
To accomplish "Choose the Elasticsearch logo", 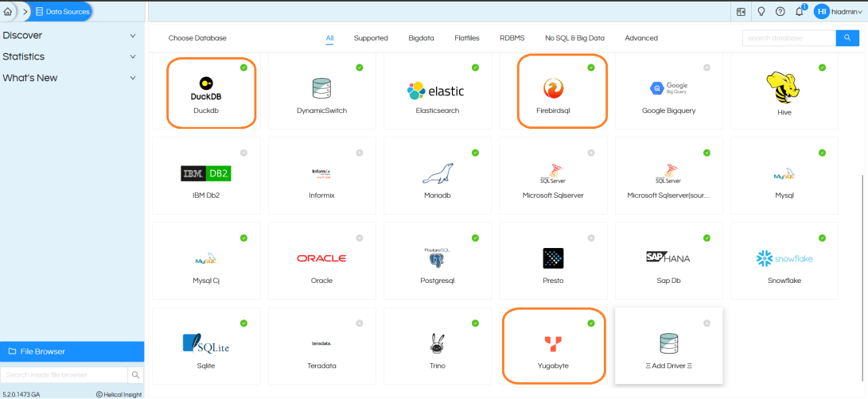I will [x=436, y=91].
